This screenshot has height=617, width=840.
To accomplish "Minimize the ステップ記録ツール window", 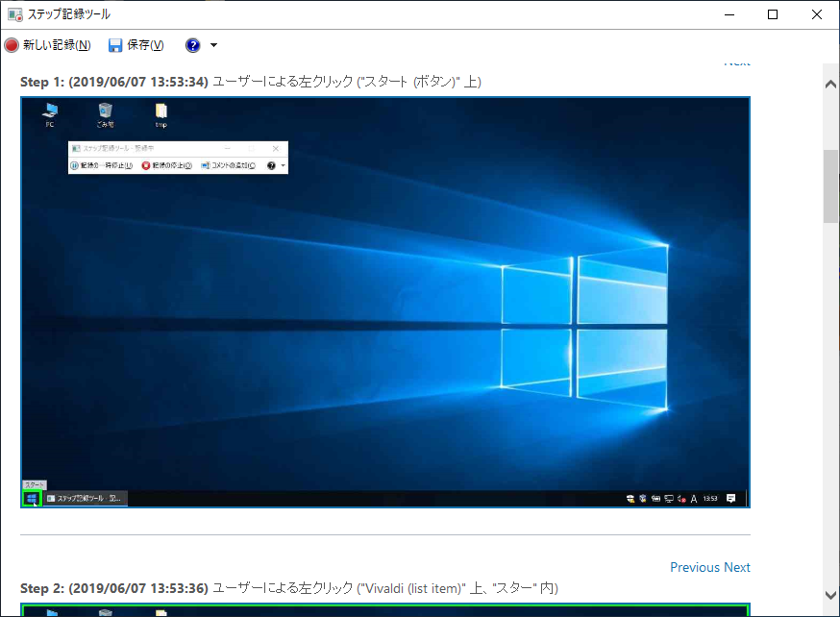I will pyautogui.click(x=729, y=14).
